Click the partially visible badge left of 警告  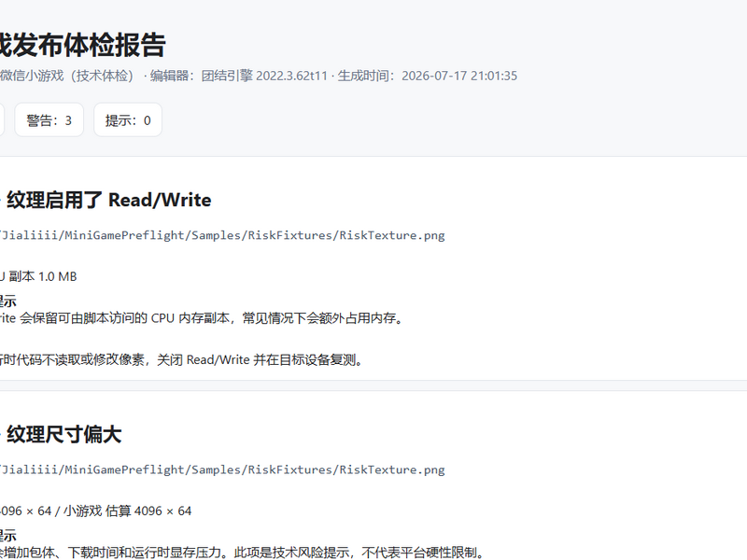click(2, 120)
